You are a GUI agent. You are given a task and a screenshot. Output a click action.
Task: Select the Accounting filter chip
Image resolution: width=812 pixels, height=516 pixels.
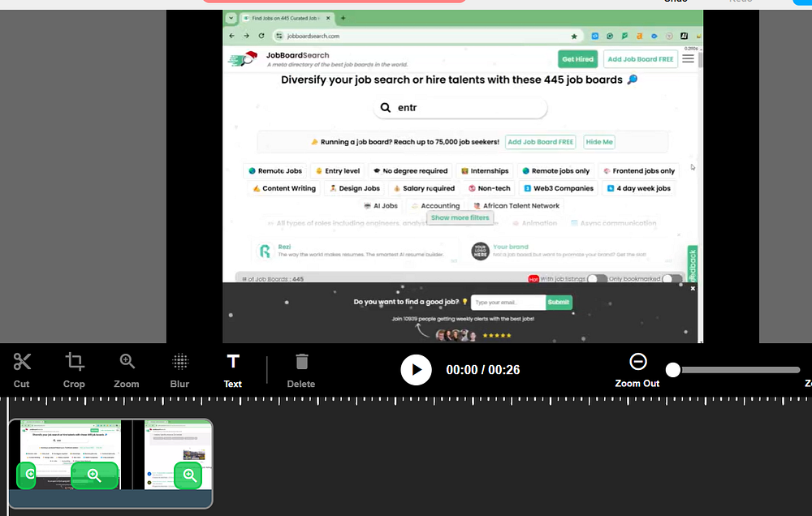tap(435, 205)
